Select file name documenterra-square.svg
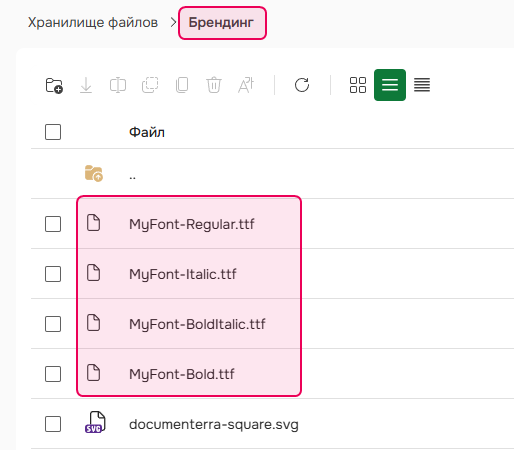This screenshot has width=514, height=450. (x=214, y=424)
